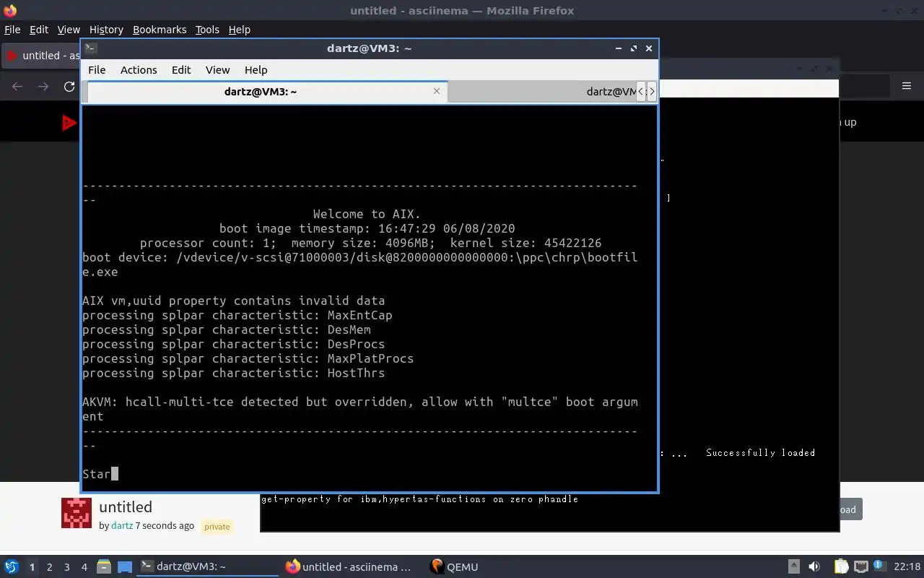Viewport: 924px width, 578px height.
Task: Click the 'boot image timestamp' terminal line
Action: (x=367, y=228)
